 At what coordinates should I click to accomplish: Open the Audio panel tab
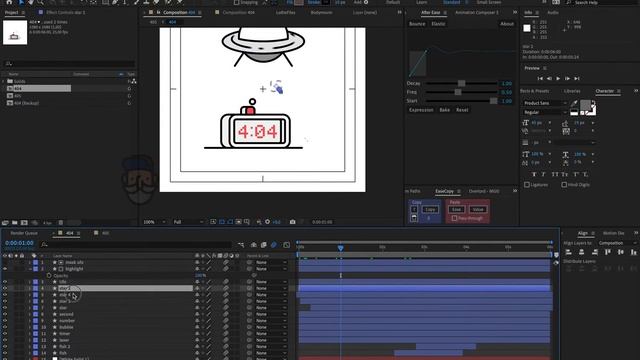coord(553,13)
